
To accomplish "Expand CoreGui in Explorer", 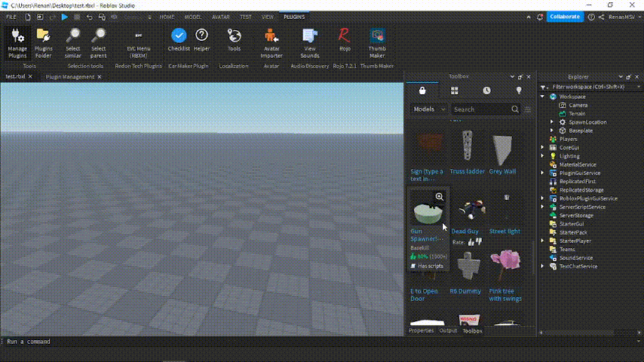I will (x=542, y=148).
